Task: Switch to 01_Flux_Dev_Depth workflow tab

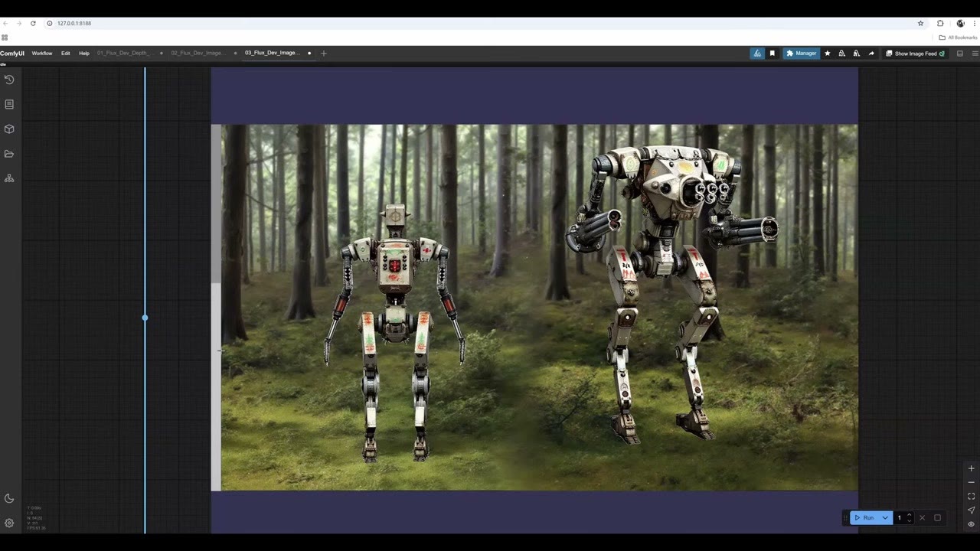Action: click(126, 54)
